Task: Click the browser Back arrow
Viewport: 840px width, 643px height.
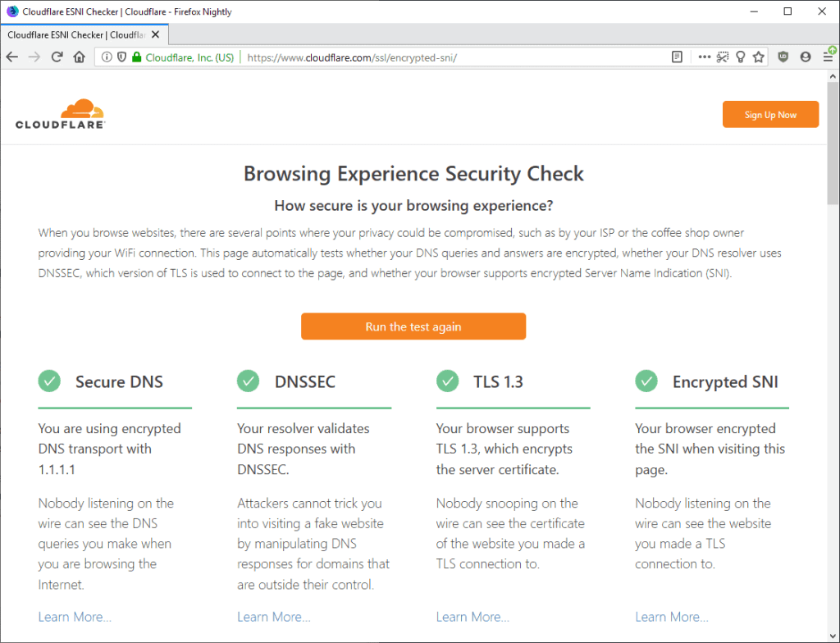Action: point(11,57)
